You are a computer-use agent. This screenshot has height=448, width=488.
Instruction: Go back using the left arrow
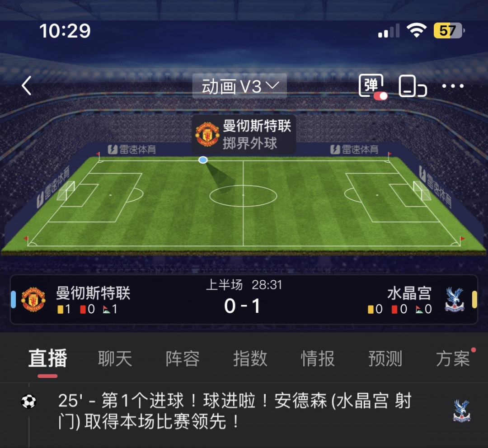tap(27, 85)
